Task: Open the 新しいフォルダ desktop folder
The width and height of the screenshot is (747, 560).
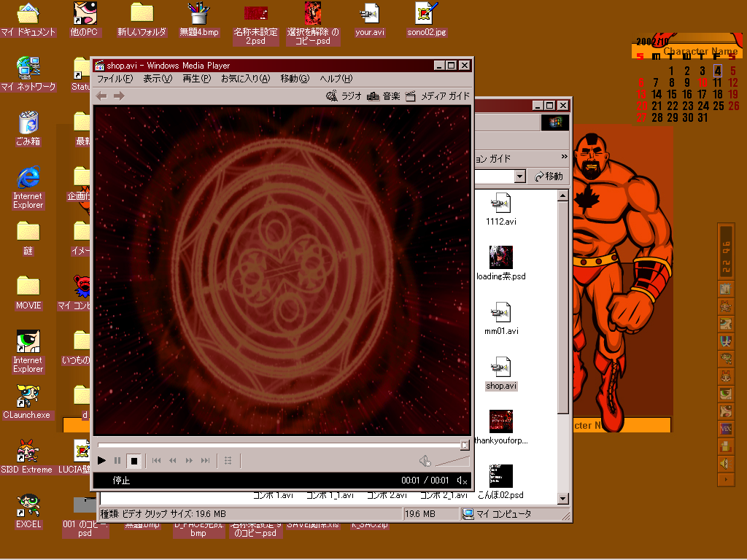Action: point(142,20)
